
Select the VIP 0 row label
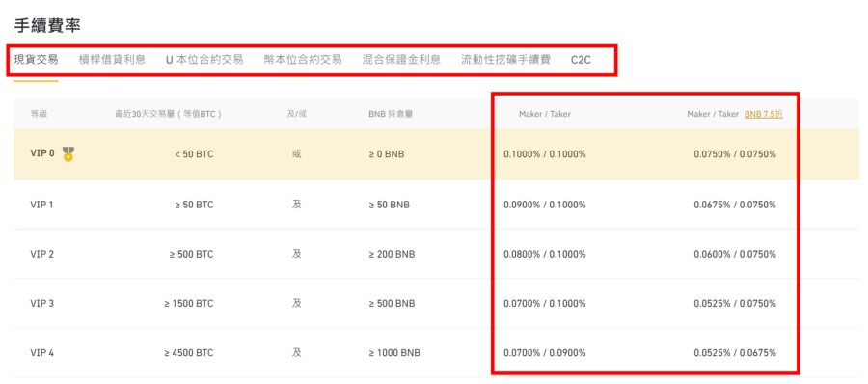pyautogui.click(x=42, y=153)
